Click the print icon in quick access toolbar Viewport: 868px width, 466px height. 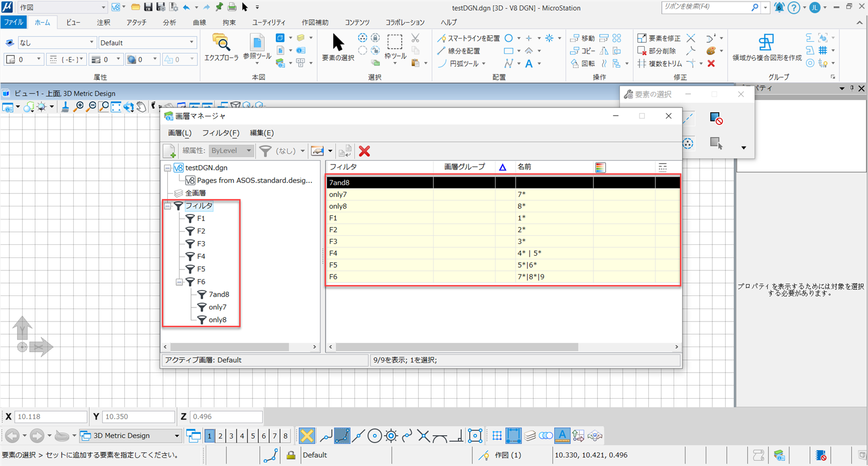point(232,7)
